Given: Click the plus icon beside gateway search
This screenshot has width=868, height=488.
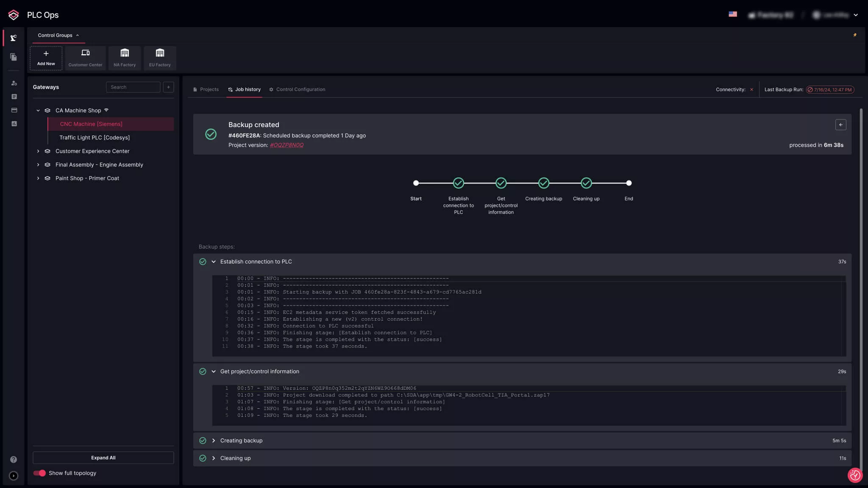Looking at the screenshot, I should pyautogui.click(x=168, y=87).
